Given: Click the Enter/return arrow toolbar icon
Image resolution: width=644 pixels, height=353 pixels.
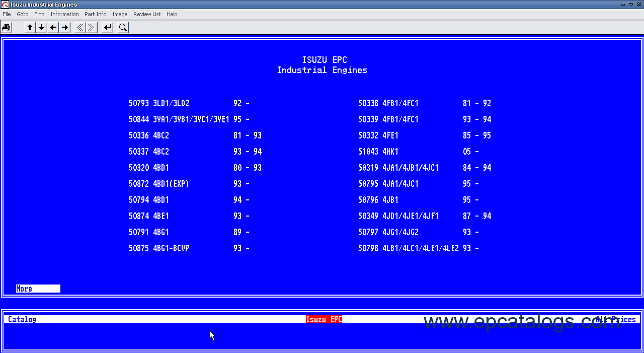Looking at the screenshot, I should [x=107, y=28].
